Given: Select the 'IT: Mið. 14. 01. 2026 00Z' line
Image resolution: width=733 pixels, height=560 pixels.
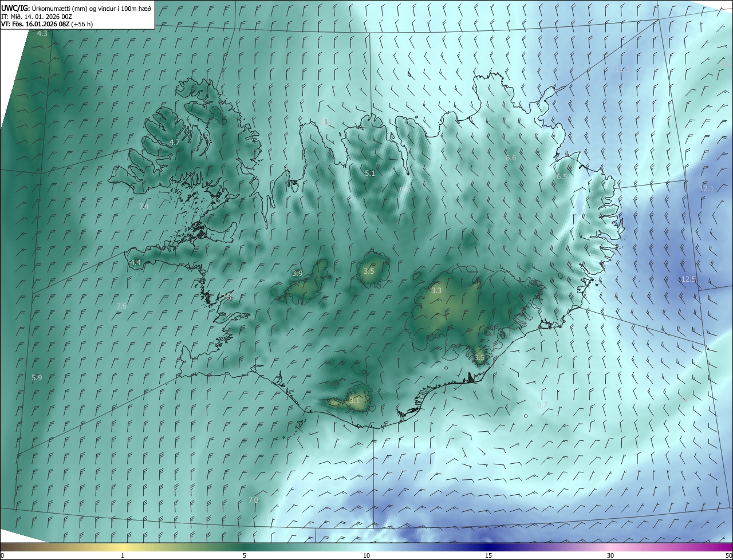Looking at the screenshot, I should point(37,16).
